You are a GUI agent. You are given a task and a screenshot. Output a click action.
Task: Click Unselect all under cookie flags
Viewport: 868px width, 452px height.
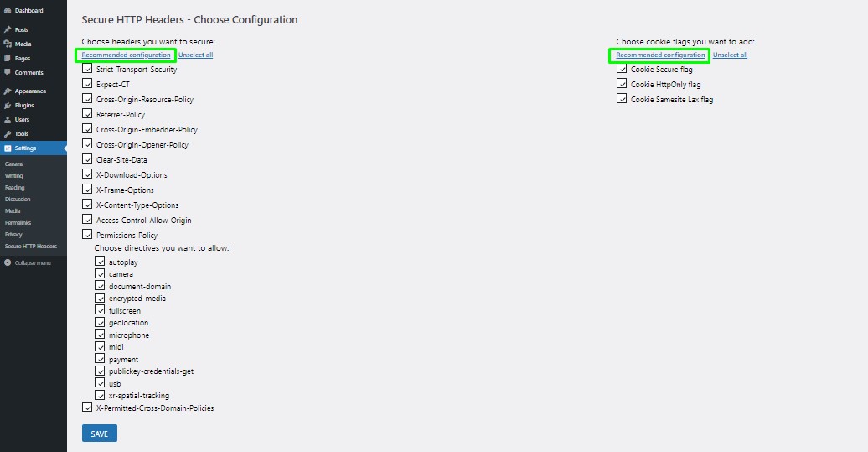[730, 55]
